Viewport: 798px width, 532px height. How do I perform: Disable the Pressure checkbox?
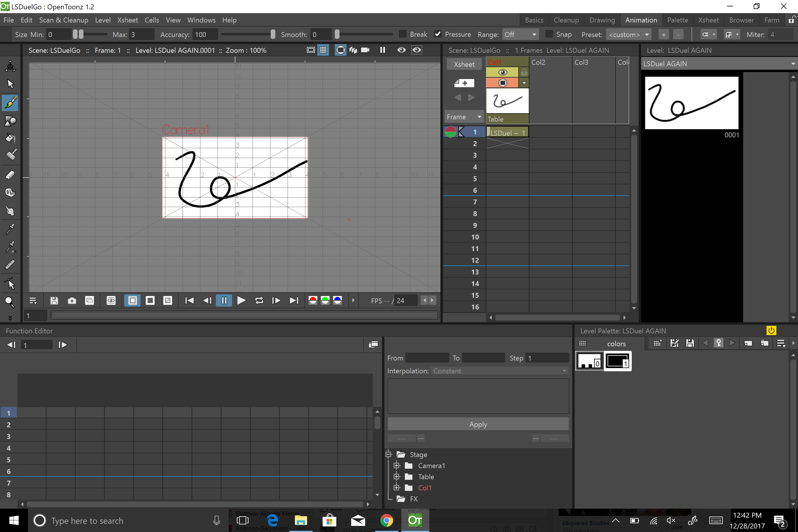[x=438, y=34]
